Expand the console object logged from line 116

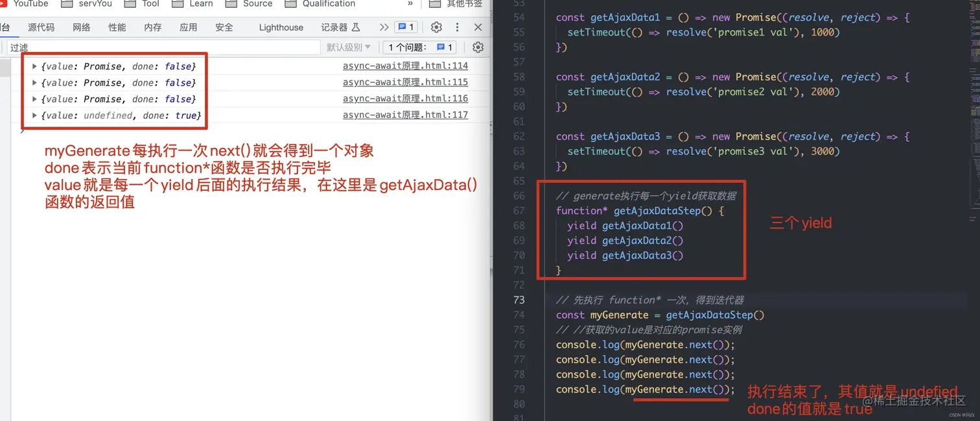click(35, 99)
